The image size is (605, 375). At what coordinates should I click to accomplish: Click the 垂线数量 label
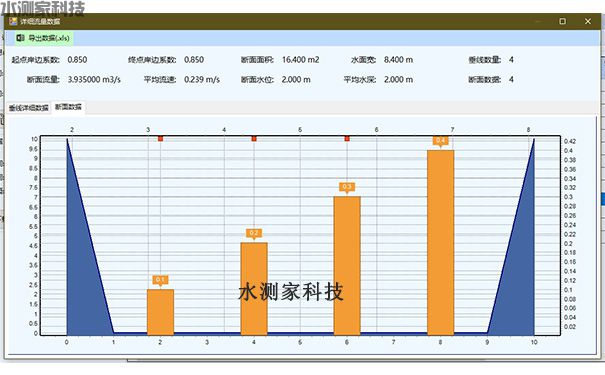485,60
